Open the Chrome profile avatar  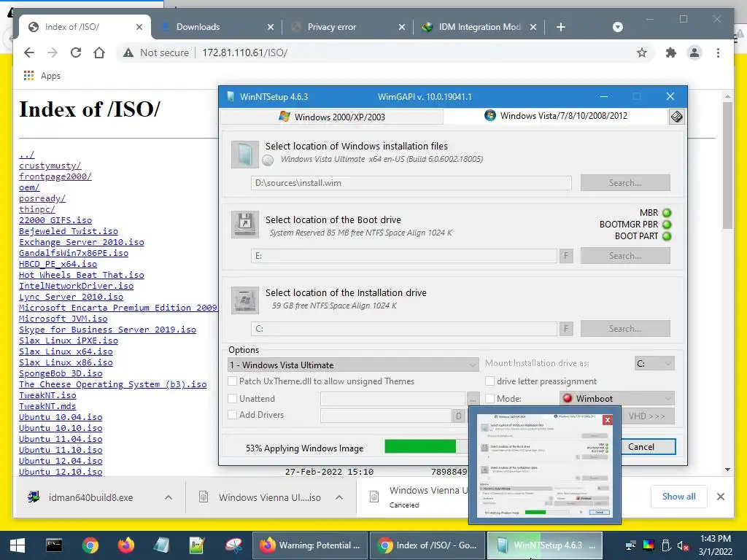pos(694,52)
